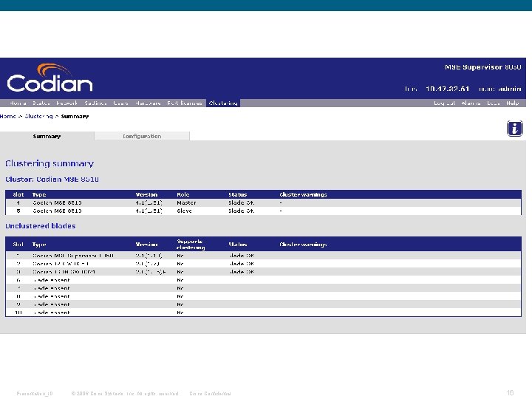The image size is (532, 399).
Task: Click the IP address 10.47.32.61 in the header
Action: click(x=448, y=89)
